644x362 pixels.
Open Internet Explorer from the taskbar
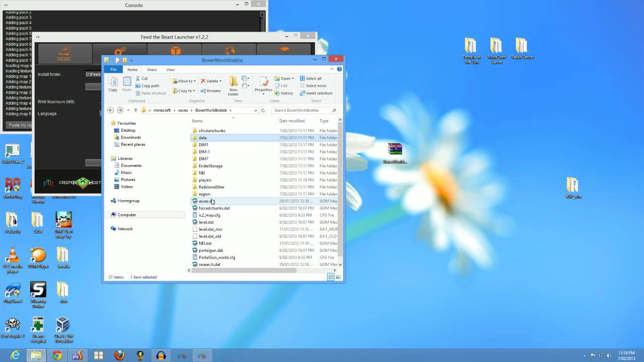(16, 355)
